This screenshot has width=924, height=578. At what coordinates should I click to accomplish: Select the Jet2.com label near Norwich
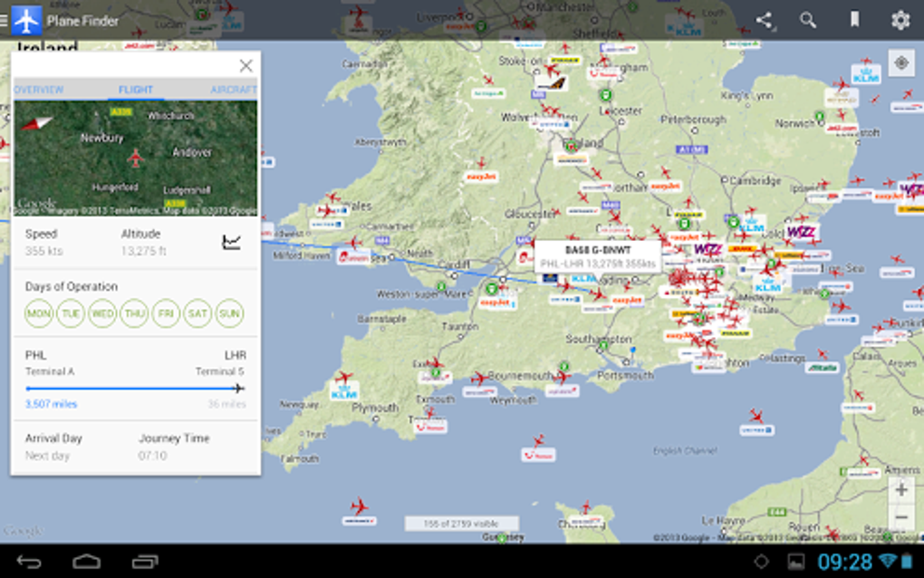click(841, 128)
